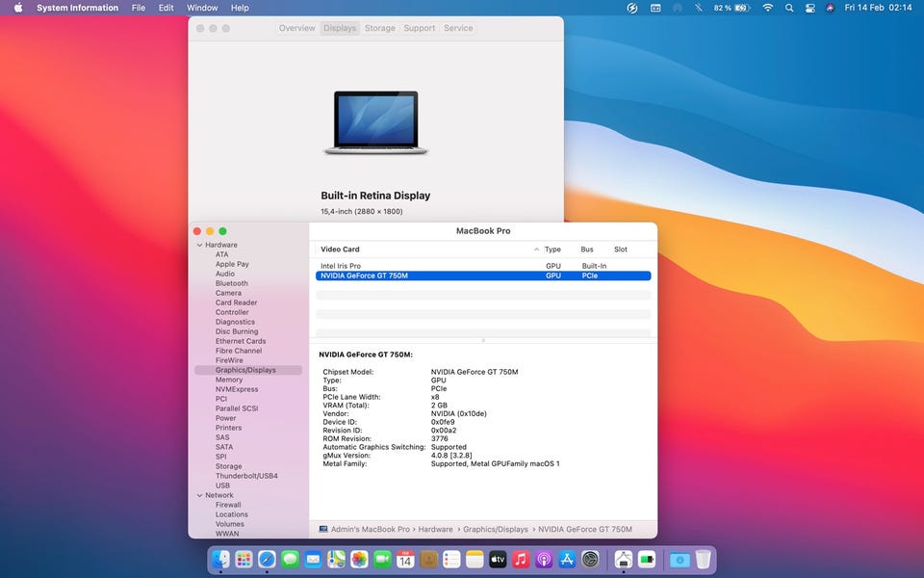Open the Messages app in Dock

[x=290, y=559]
